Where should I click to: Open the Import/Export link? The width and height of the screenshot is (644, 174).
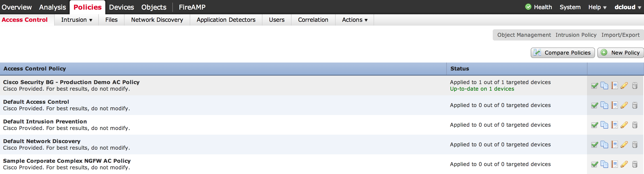pyautogui.click(x=620, y=35)
